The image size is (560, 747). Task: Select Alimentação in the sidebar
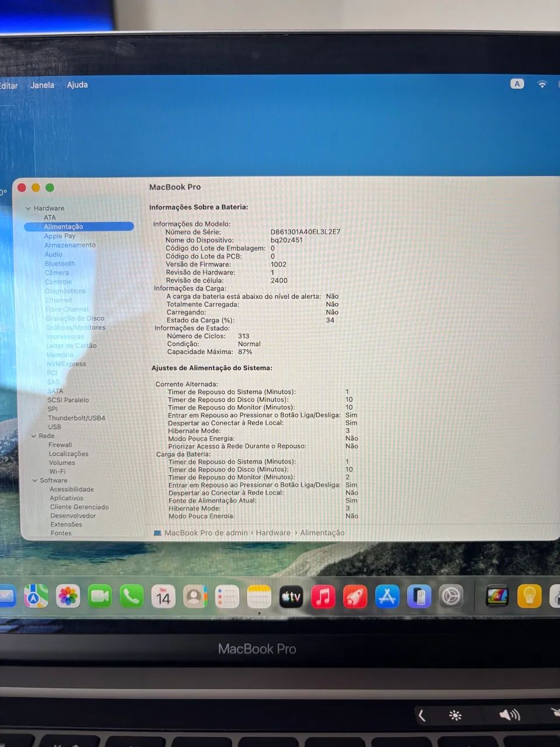point(79,226)
